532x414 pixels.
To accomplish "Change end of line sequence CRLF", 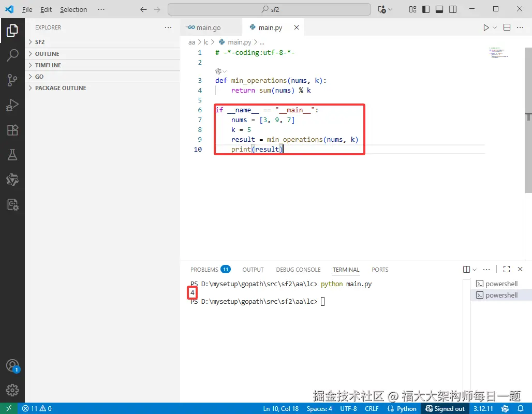I will tap(372, 409).
